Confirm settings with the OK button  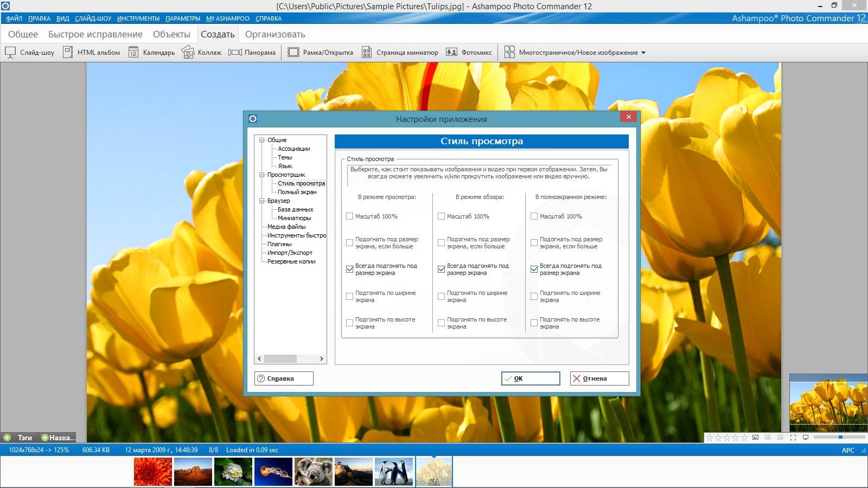pyautogui.click(x=531, y=378)
